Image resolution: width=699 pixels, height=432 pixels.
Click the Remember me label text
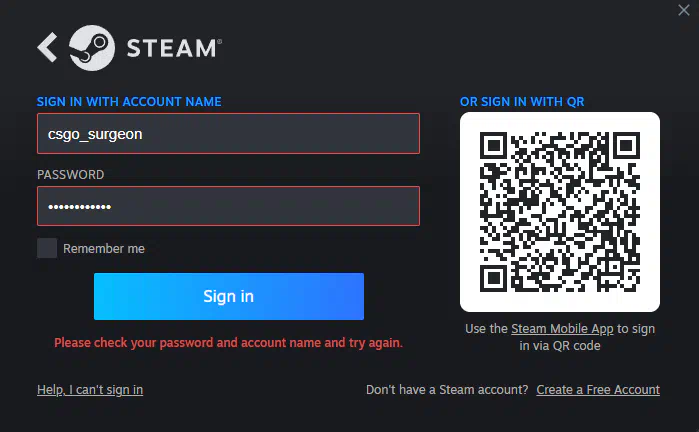coord(104,249)
